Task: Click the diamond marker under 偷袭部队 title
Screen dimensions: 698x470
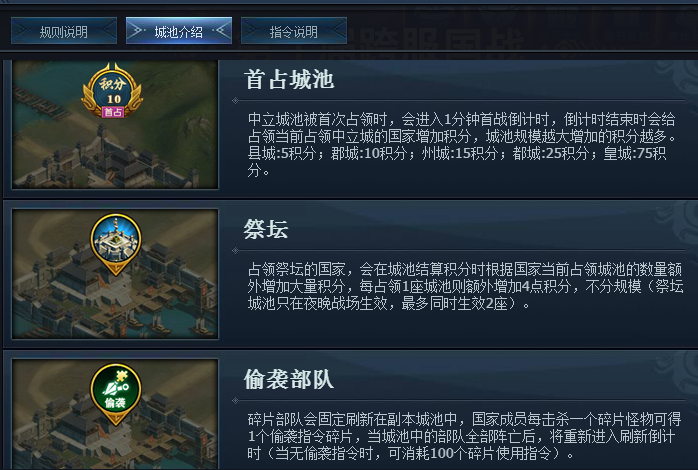Action: (235, 401)
